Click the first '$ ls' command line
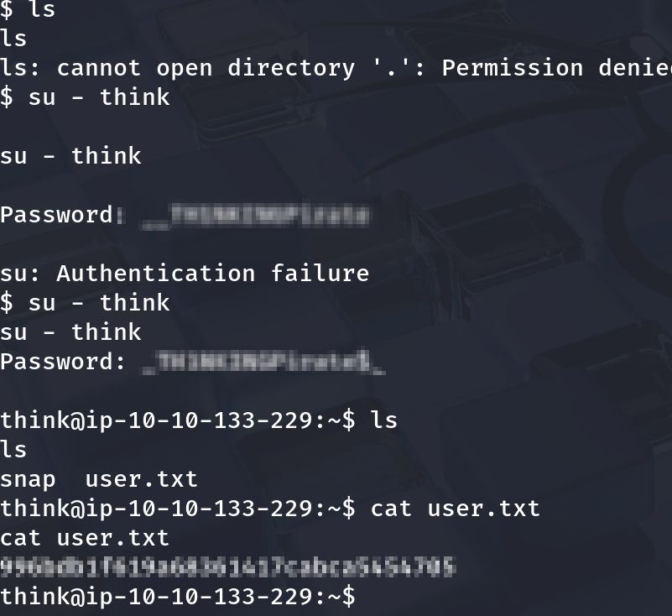Viewport: 672px width, 616px height. point(27,11)
